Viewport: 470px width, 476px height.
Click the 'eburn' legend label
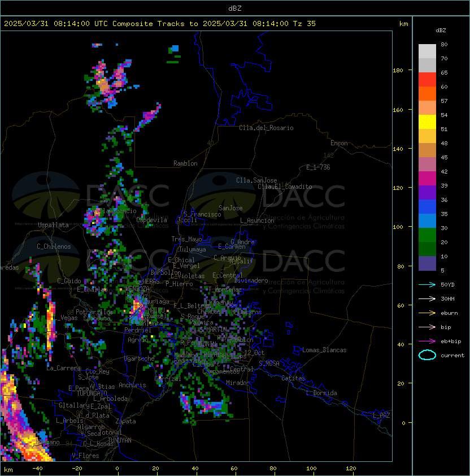click(x=449, y=313)
